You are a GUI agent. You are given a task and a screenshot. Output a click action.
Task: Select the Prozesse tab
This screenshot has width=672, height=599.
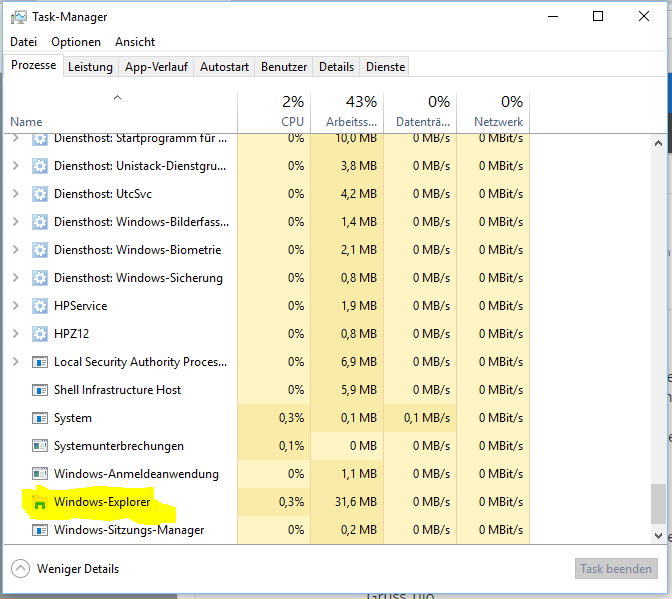(x=33, y=65)
